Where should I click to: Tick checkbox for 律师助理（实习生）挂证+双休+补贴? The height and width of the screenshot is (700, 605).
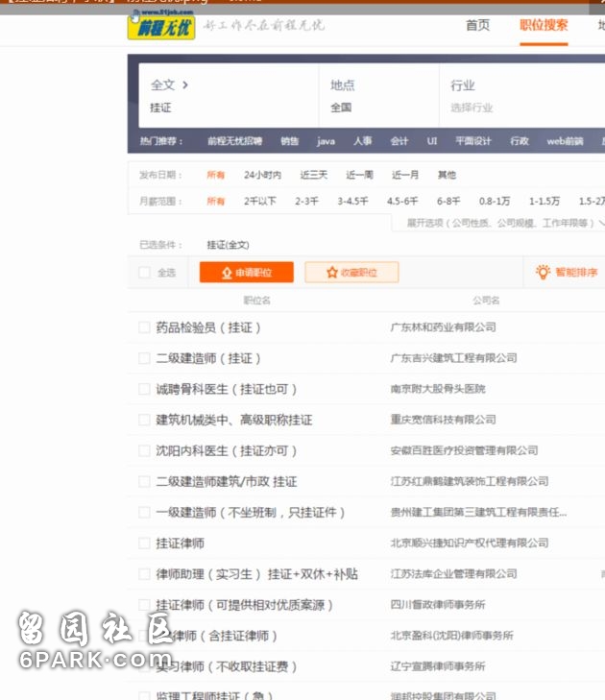pos(144,574)
